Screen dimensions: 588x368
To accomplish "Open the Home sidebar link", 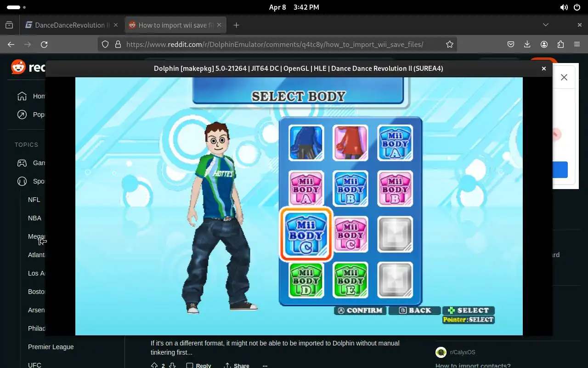I will tap(31, 96).
